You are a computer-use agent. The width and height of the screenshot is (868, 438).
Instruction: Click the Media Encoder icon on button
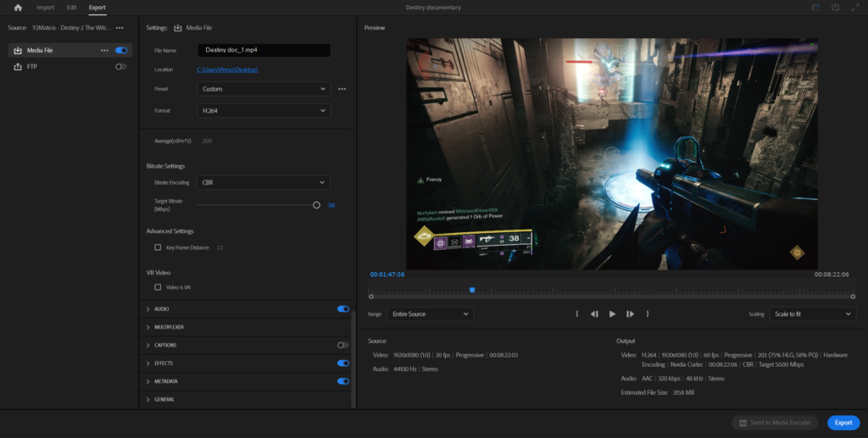click(743, 423)
